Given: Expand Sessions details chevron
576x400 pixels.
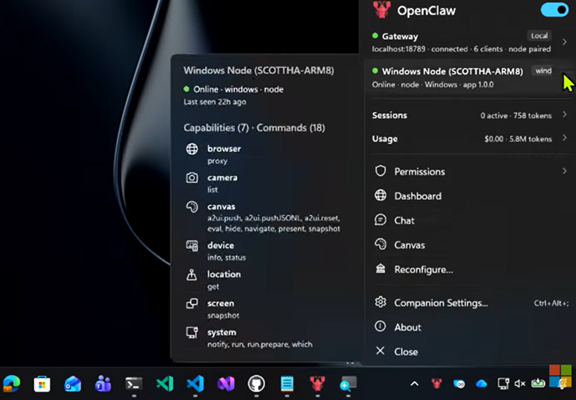Looking at the screenshot, I should pyautogui.click(x=565, y=115).
